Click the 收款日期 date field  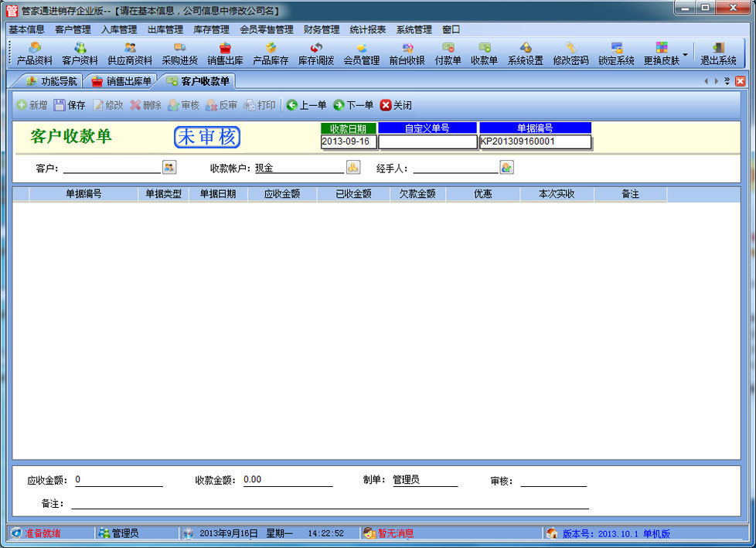click(349, 141)
